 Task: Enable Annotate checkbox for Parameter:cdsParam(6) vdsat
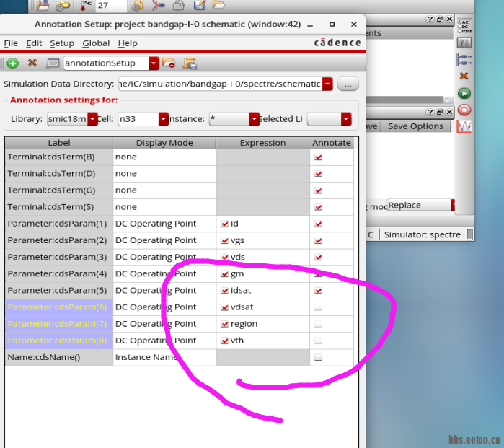click(318, 307)
